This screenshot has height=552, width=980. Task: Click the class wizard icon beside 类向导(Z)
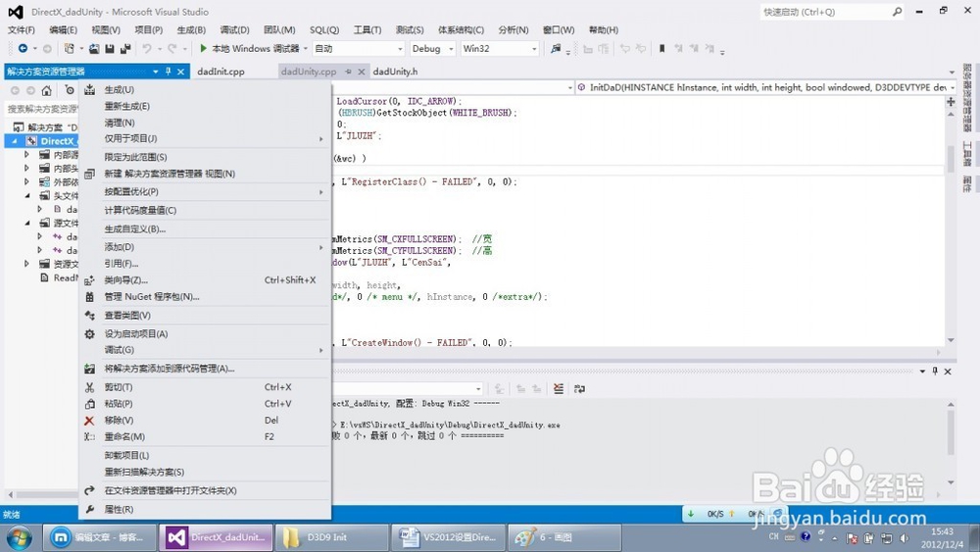pos(89,280)
